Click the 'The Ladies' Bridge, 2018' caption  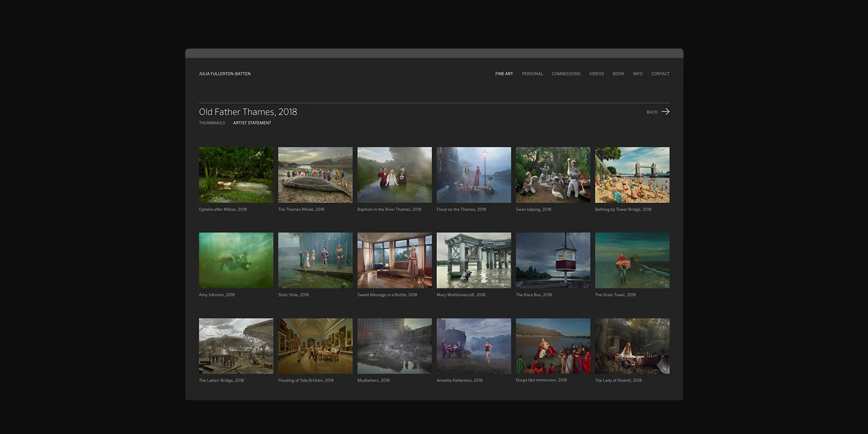[222, 381]
